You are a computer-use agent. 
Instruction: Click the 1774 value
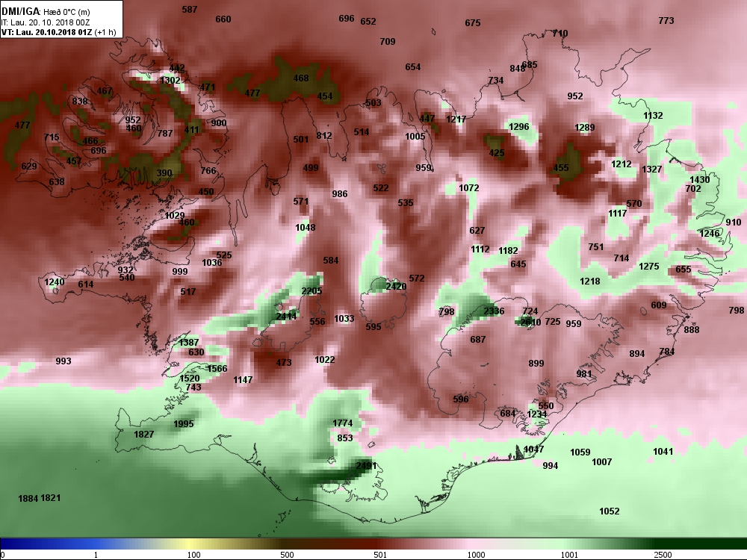pyautogui.click(x=343, y=423)
